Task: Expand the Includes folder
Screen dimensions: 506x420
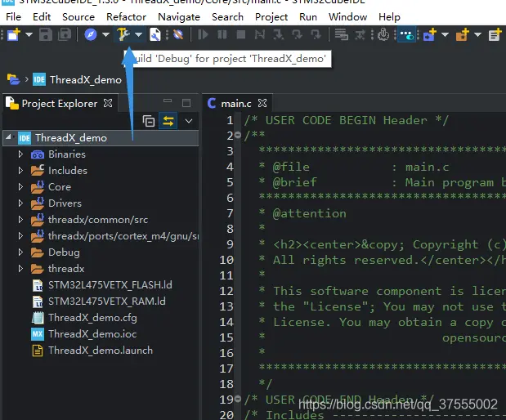Action: 20,170
